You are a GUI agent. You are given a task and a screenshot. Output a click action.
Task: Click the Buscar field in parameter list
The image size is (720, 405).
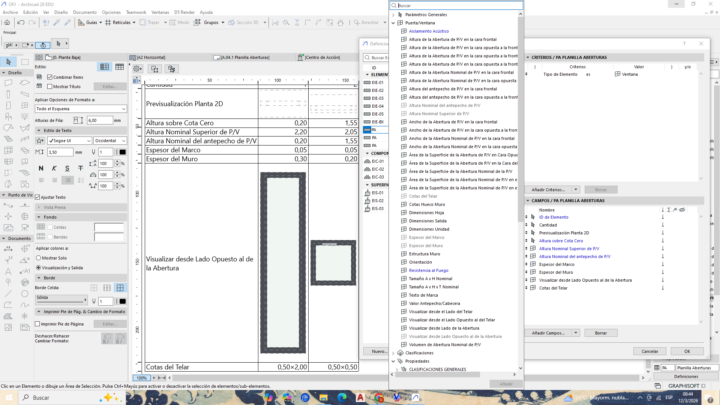pyautogui.click(x=455, y=5)
